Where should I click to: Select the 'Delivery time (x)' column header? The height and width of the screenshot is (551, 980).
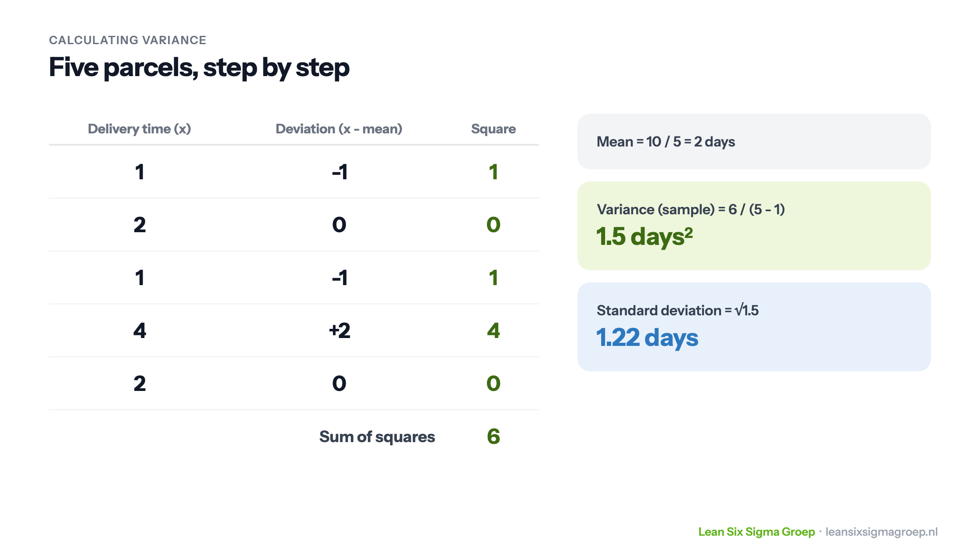[x=140, y=129]
